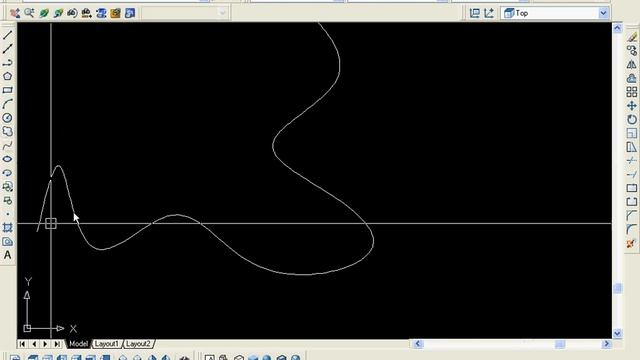Select the Multiline Text tool
640x360 pixels.
coord(7,256)
